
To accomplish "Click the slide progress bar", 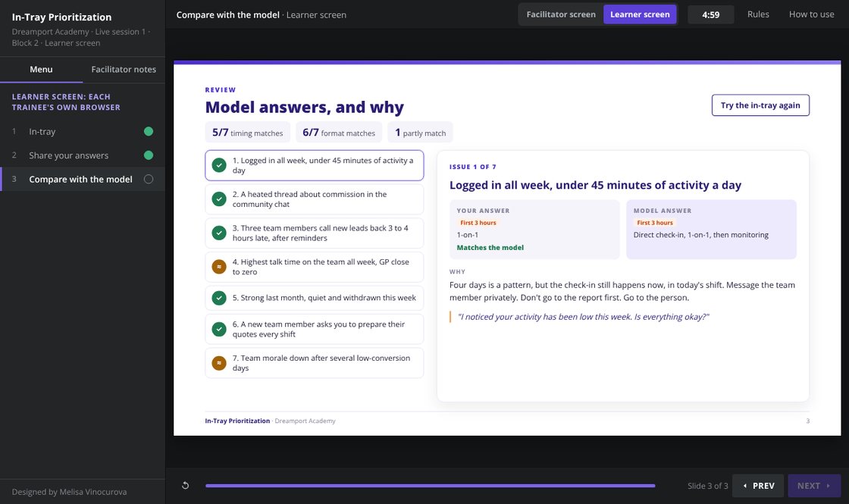I will tap(430, 486).
